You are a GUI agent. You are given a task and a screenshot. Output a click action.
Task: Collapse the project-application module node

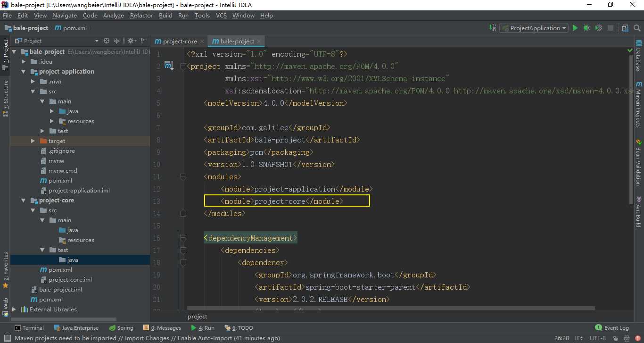[24, 72]
